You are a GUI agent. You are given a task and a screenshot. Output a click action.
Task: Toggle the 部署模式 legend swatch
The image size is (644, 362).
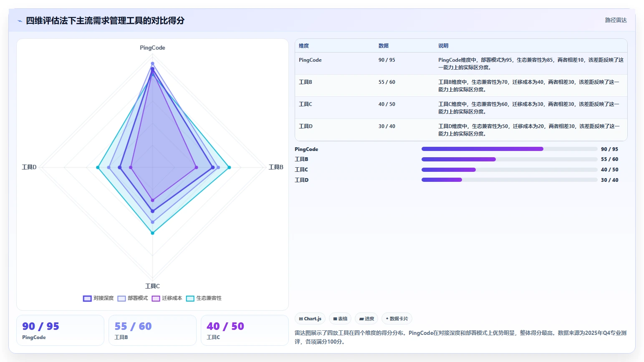[x=121, y=298]
